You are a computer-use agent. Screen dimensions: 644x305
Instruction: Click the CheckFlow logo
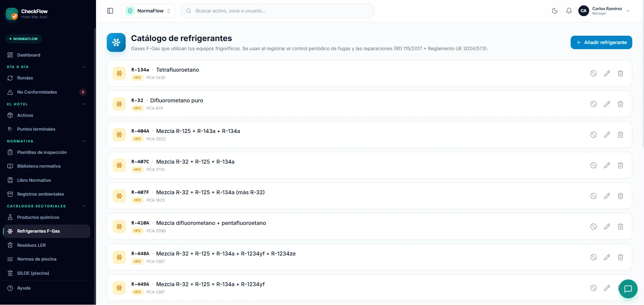point(12,14)
